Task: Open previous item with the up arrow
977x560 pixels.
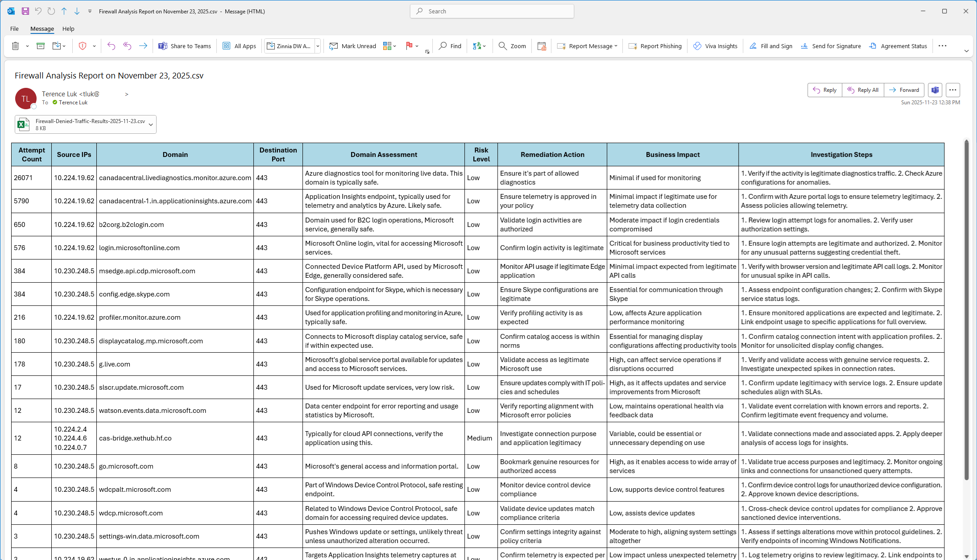Action: (64, 11)
